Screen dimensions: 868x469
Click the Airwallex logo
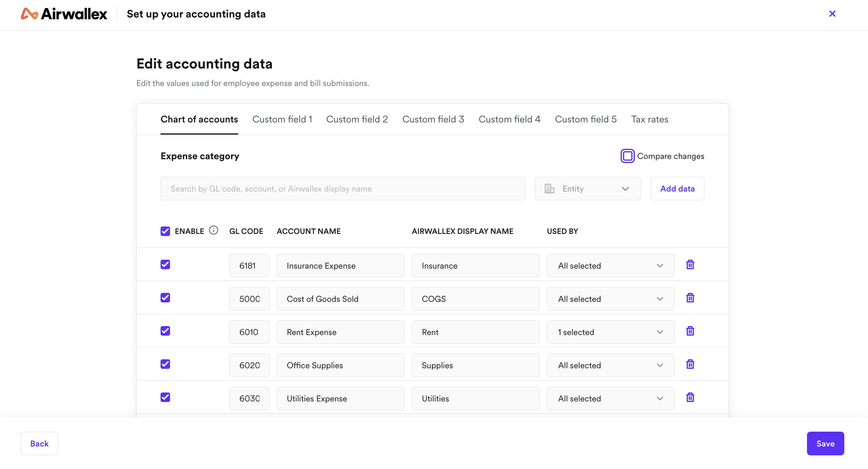coord(63,14)
